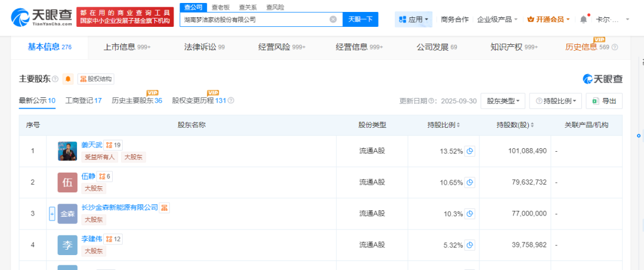The height and width of the screenshot is (270, 644).
Task: Click the help icon next to 主要股东
Action: (55, 79)
